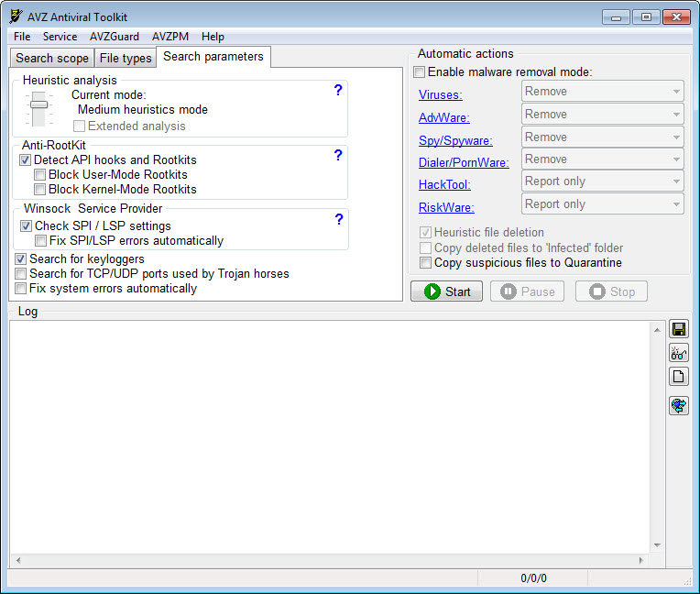Click the RiskWare link
Screen dimensions: 700x594
point(446,208)
